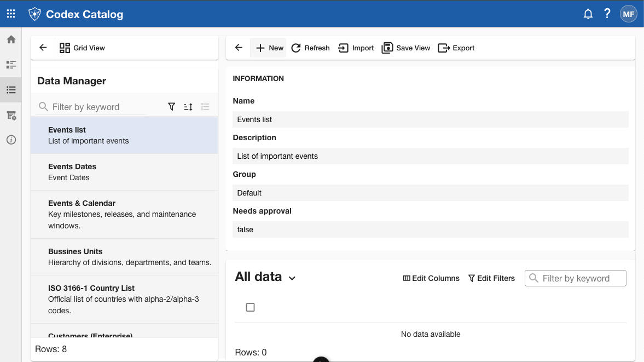This screenshot has width=644, height=362.
Task: Open the apps grid launcher
Action: click(11, 14)
